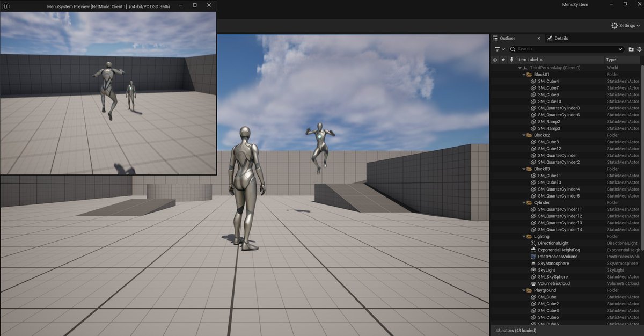Viewport: 644px width, 336px height.
Task: Click the Block02 folder icon
Action: pyautogui.click(x=529, y=135)
